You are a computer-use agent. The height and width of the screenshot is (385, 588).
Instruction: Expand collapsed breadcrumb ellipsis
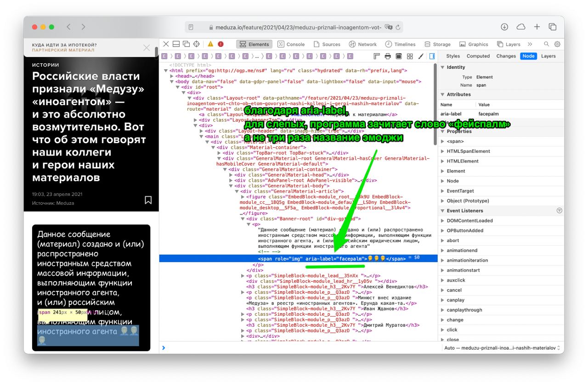(256, 56)
